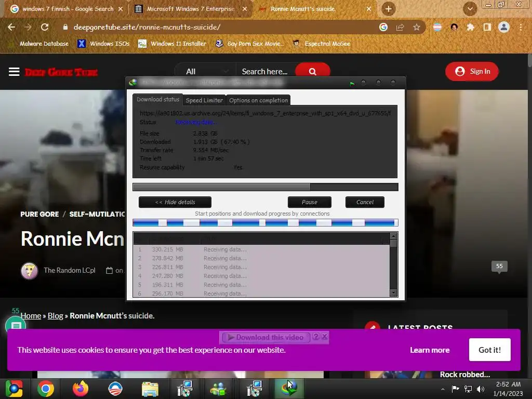Image resolution: width=532 pixels, height=399 pixels.
Task: Open Windows Explorer folder on the taskbar
Action: tap(150, 389)
